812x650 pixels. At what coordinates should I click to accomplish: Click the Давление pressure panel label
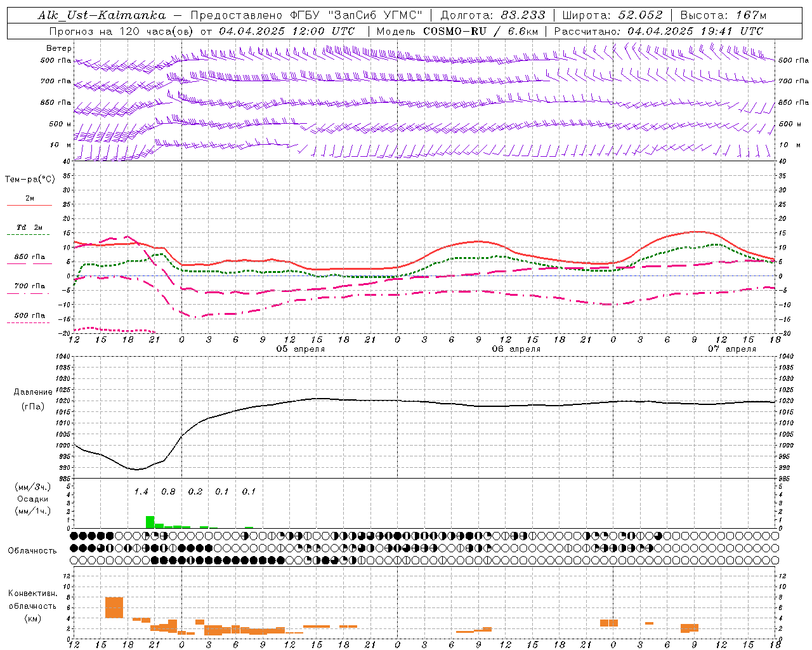[32, 392]
